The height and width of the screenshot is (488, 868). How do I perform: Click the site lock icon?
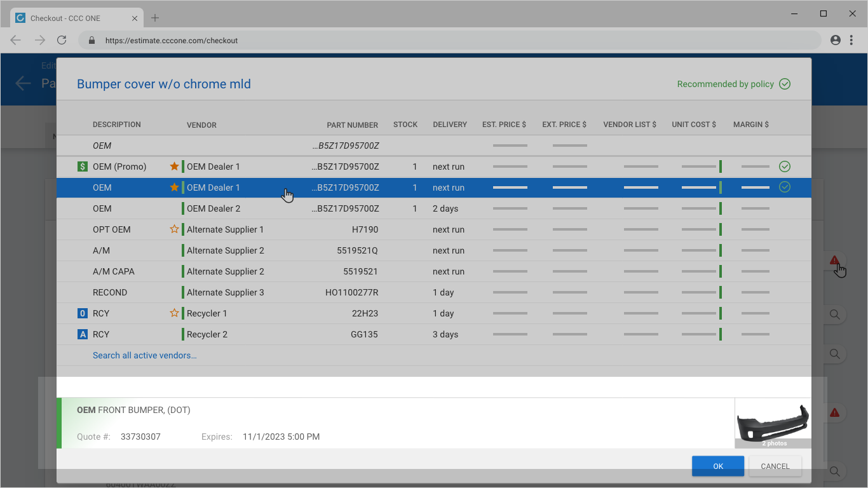point(92,40)
